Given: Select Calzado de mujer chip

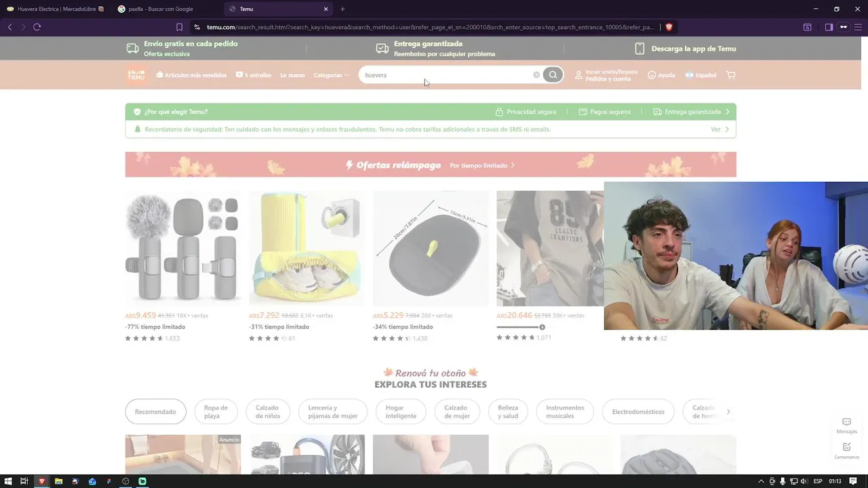Looking at the screenshot, I should (456, 411).
